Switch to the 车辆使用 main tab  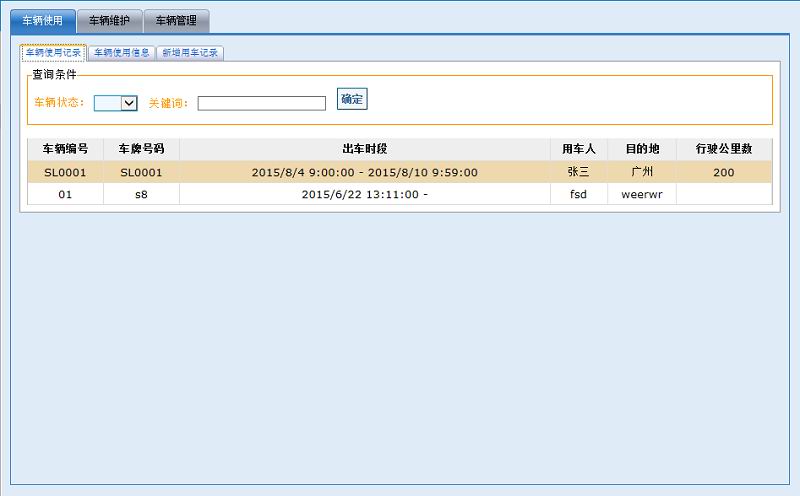43,21
